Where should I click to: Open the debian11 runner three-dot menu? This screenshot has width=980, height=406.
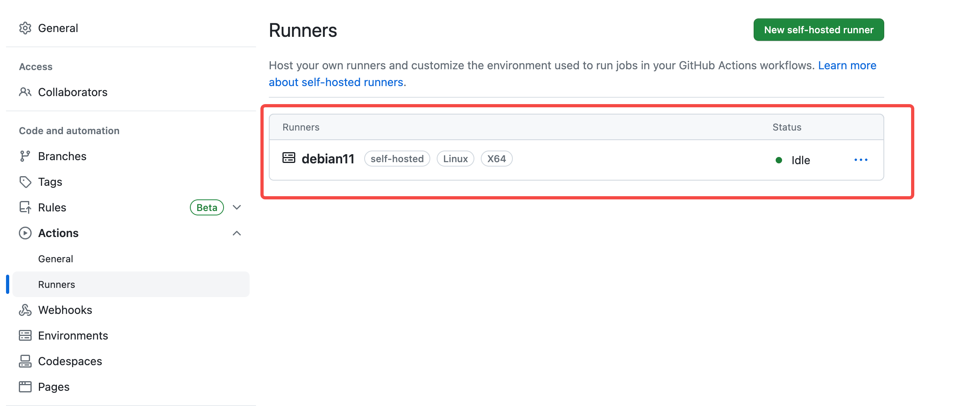pyautogui.click(x=861, y=160)
